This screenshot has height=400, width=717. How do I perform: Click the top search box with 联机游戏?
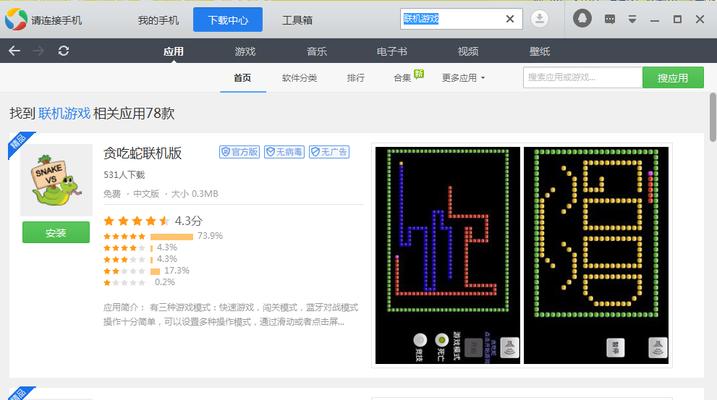point(461,19)
